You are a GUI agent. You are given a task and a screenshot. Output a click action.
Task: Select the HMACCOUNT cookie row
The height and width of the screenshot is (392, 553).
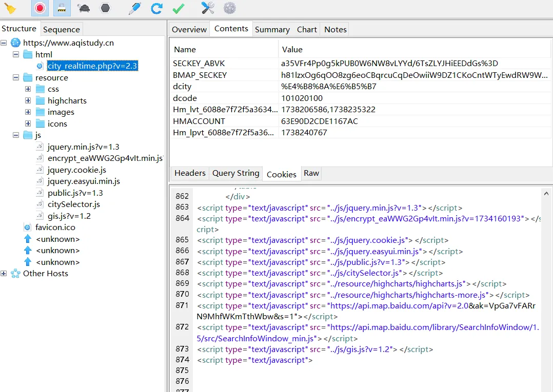[x=361, y=121]
